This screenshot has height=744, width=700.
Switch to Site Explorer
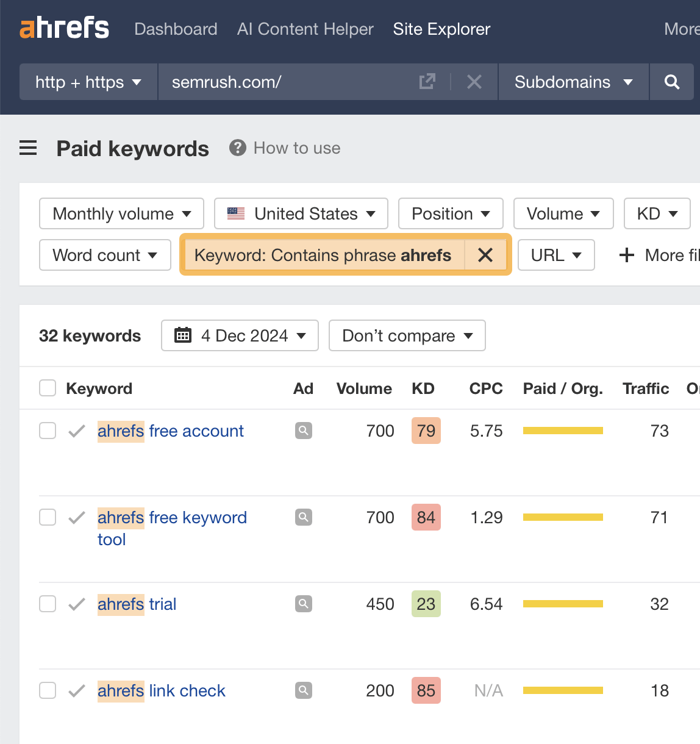click(x=441, y=29)
